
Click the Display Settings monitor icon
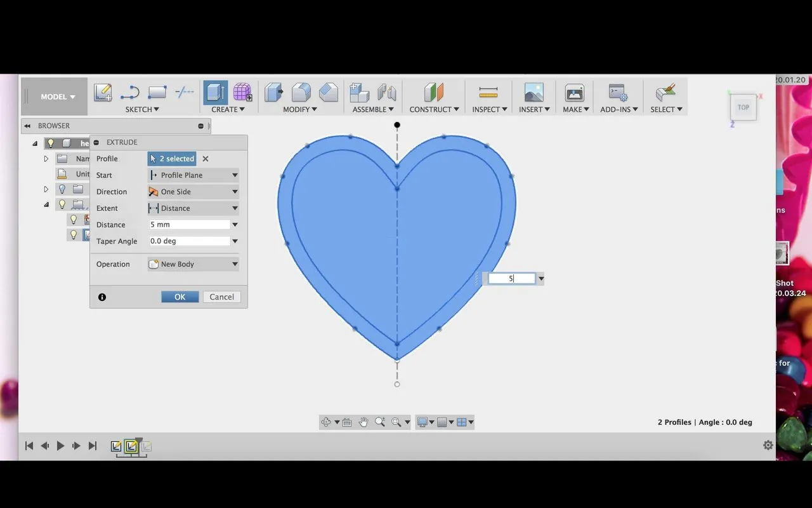[422, 422]
